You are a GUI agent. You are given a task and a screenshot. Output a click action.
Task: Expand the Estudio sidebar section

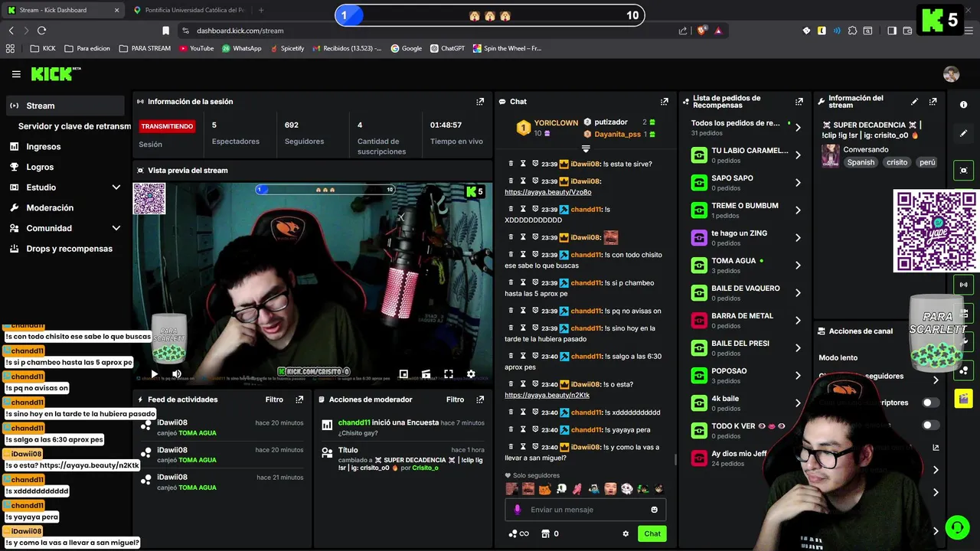[x=116, y=187]
